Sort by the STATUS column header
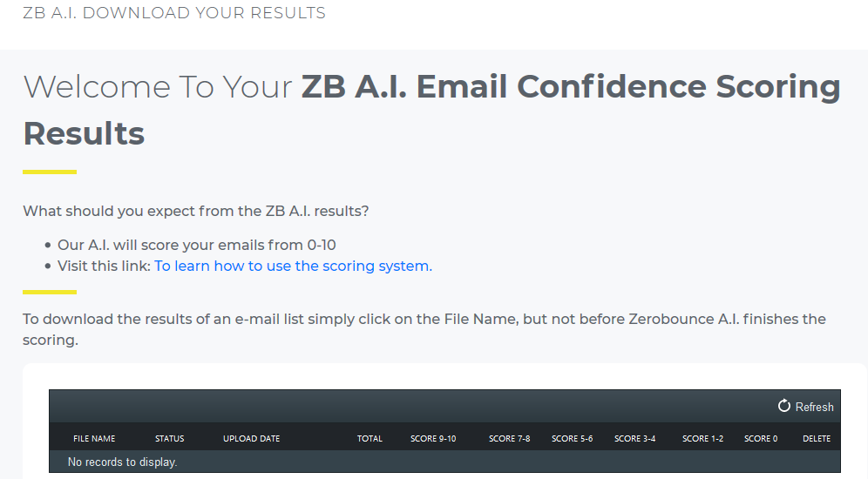 [x=170, y=439]
